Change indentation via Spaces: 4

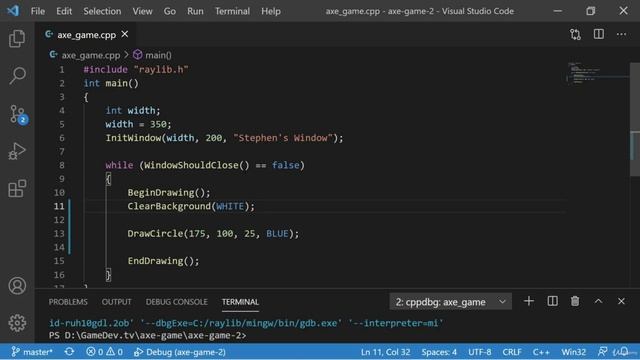coord(439,351)
